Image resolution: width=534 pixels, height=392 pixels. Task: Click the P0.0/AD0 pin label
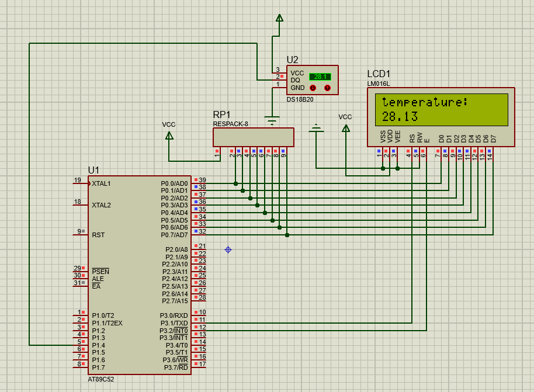point(174,183)
